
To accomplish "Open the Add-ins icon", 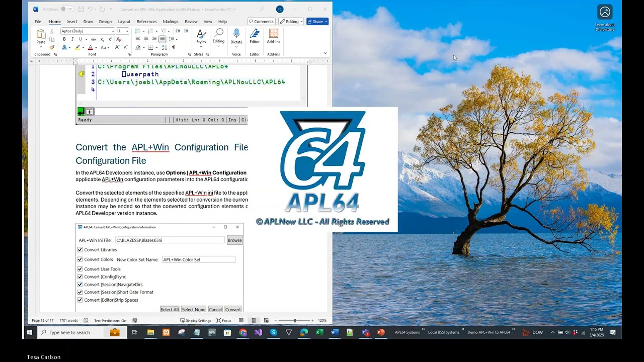I will 273,34.
